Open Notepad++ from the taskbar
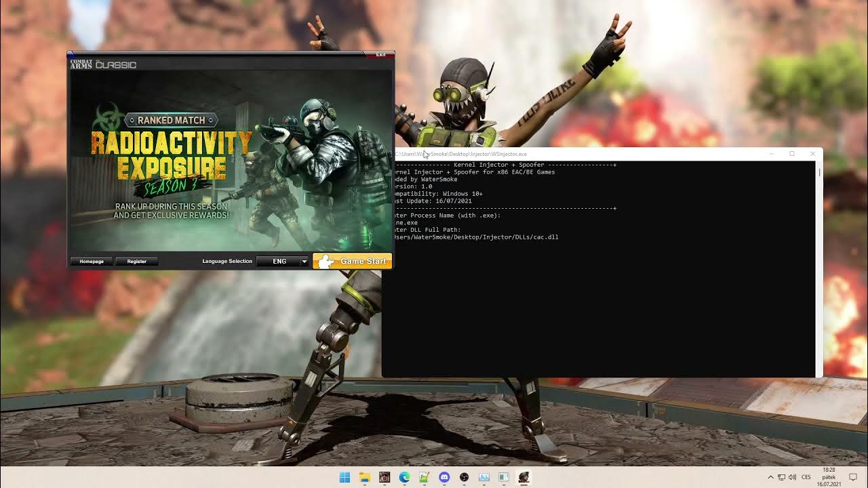Viewport: 868px width, 488px height. coord(424,477)
